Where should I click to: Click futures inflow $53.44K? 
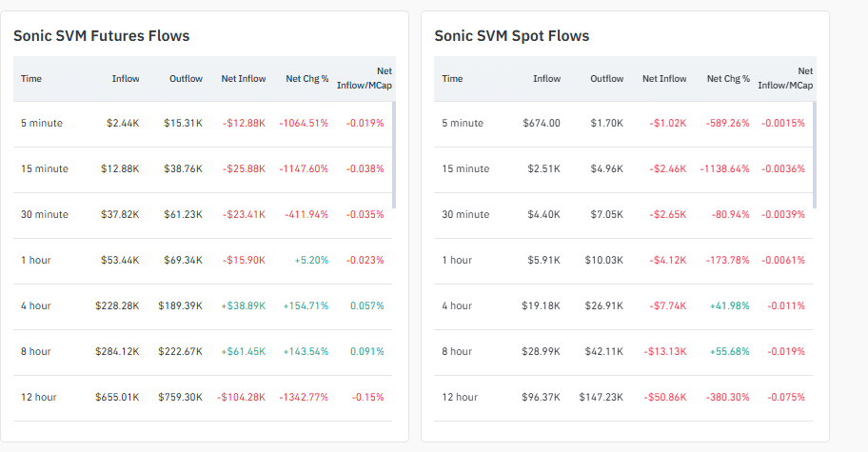(x=120, y=260)
